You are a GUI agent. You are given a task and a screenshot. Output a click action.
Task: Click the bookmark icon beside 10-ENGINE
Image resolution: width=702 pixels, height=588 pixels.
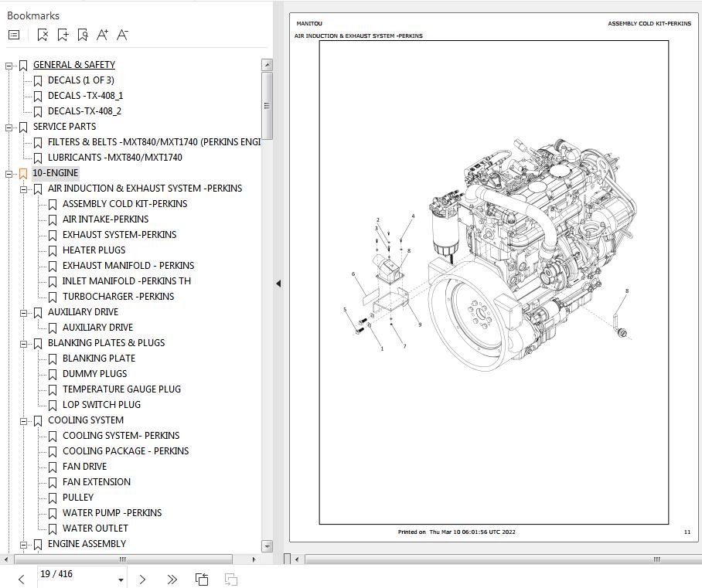click(x=23, y=173)
